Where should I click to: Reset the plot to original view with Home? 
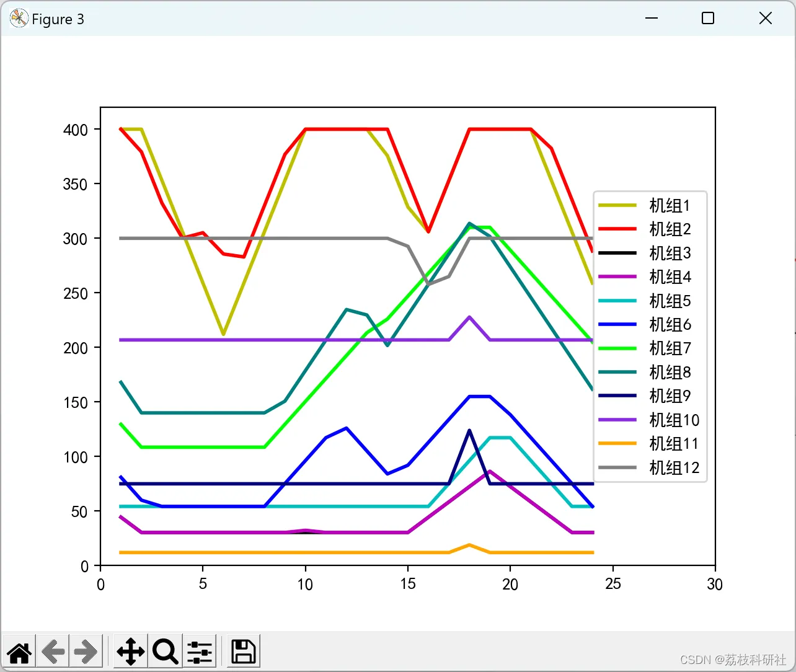(x=19, y=652)
